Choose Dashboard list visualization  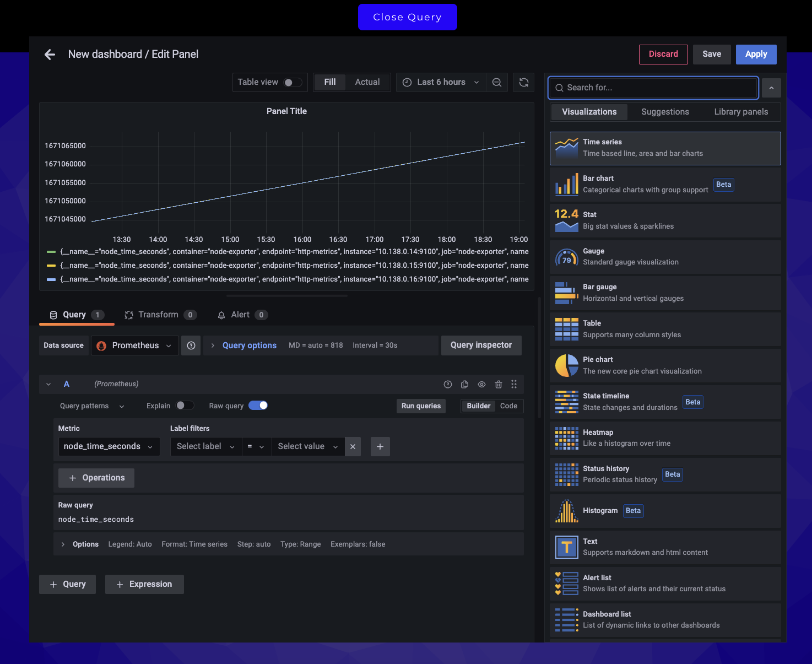pyautogui.click(x=665, y=620)
